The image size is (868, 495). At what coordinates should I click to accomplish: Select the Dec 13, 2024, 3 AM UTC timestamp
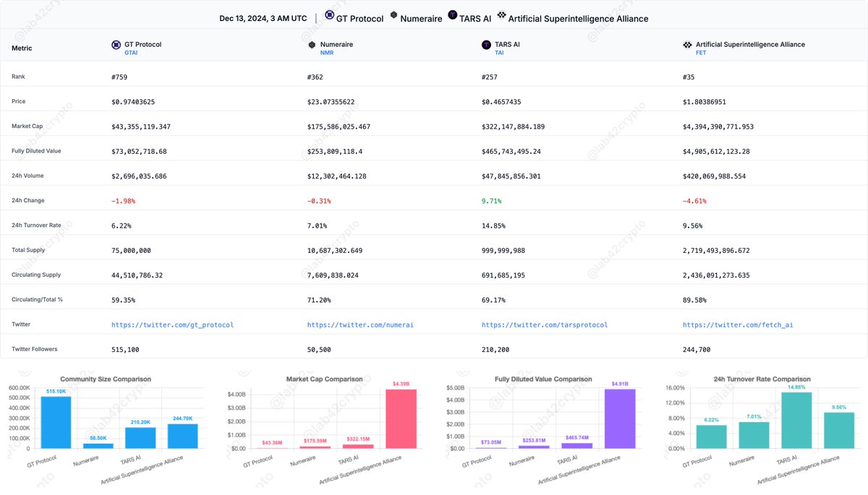263,19
